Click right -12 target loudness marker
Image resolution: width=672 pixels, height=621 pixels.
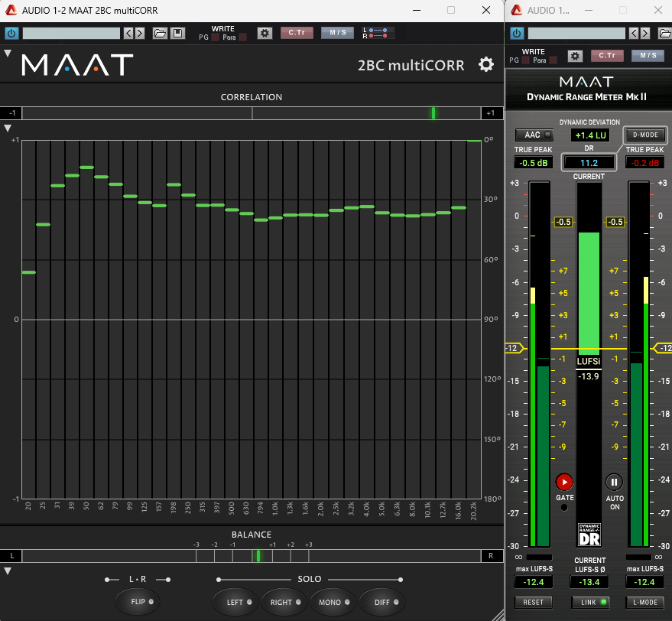click(x=663, y=348)
